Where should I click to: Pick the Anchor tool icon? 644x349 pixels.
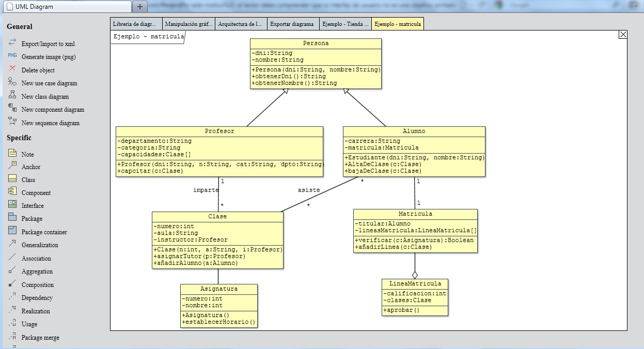click(x=12, y=166)
